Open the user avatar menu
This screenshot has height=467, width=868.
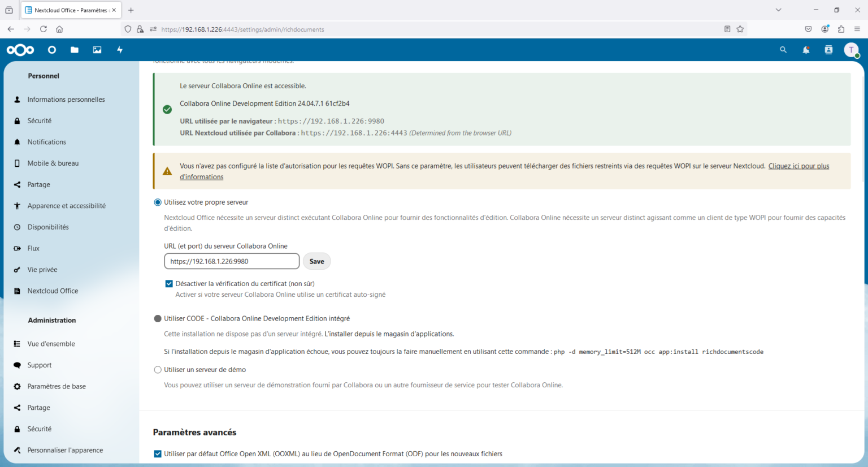(x=851, y=50)
